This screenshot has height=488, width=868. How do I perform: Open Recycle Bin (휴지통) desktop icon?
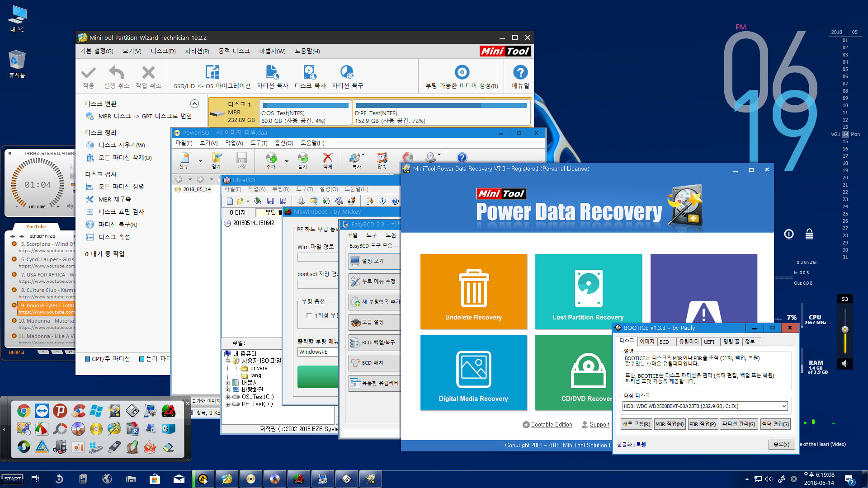[17, 64]
